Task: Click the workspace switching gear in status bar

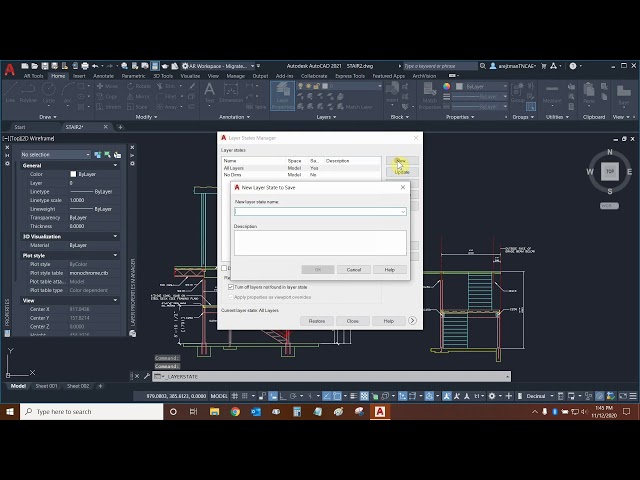Action: tap(492, 396)
